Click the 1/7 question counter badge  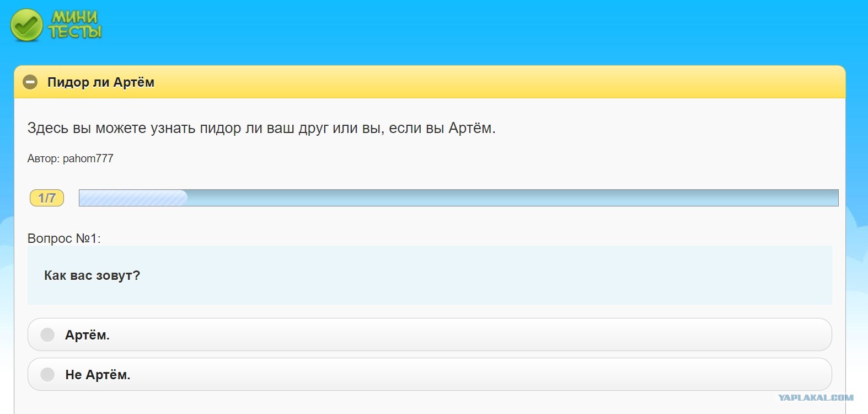pos(47,198)
